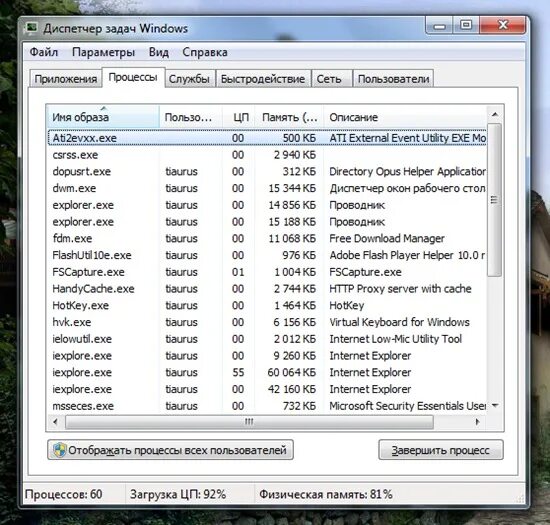550x525 pixels.
Task: Select the csrss.exe process
Action: tap(267, 155)
